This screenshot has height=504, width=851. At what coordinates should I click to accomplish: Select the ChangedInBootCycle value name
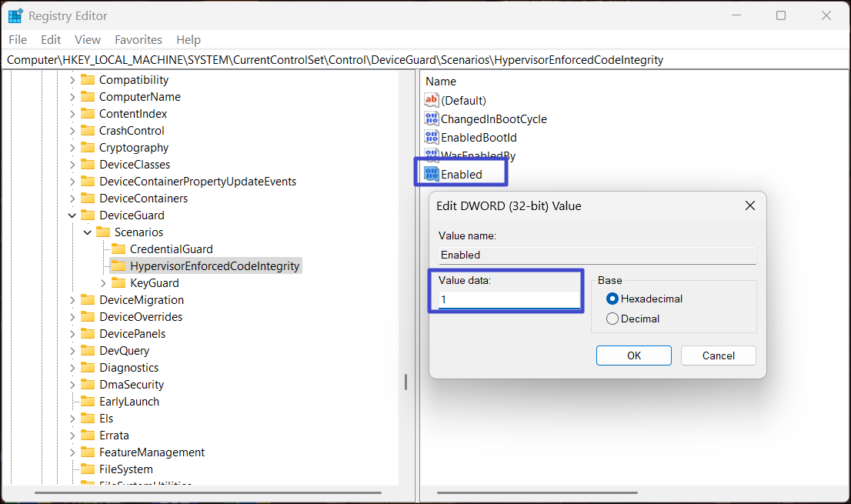[493, 118]
